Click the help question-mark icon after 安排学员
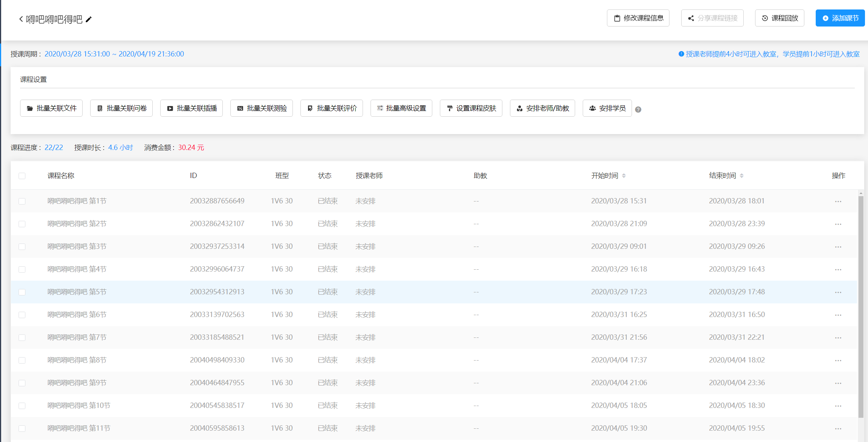The height and width of the screenshot is (442, 868). pos(638,109)
